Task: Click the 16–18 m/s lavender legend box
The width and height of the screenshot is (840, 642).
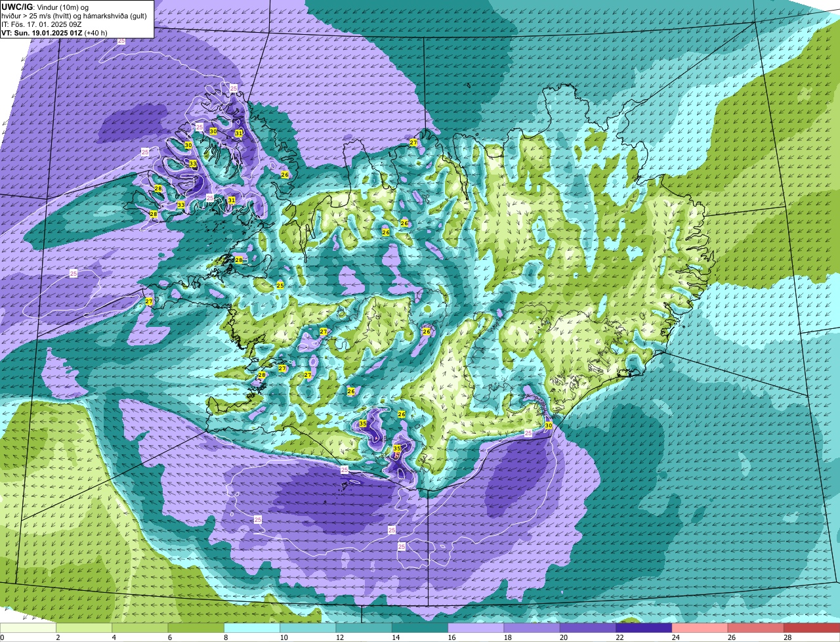Action: [x=476, y=628]
